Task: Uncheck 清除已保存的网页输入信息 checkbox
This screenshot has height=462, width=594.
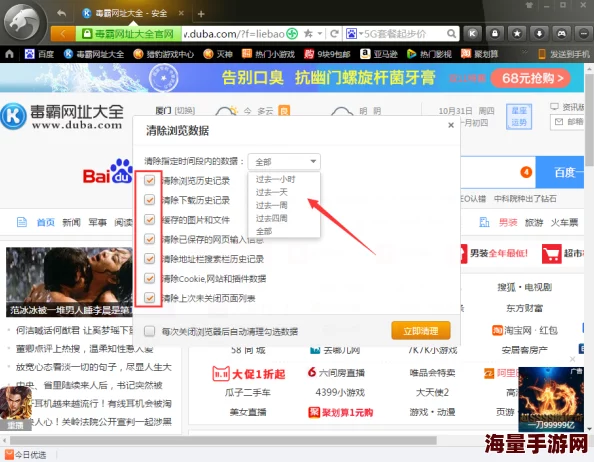Action: [150, 239]
